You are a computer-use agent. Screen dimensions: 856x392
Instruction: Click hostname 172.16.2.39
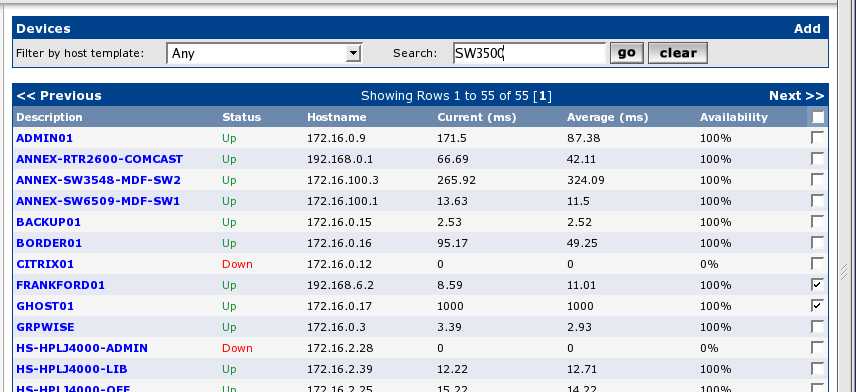[x=339, y=369]
